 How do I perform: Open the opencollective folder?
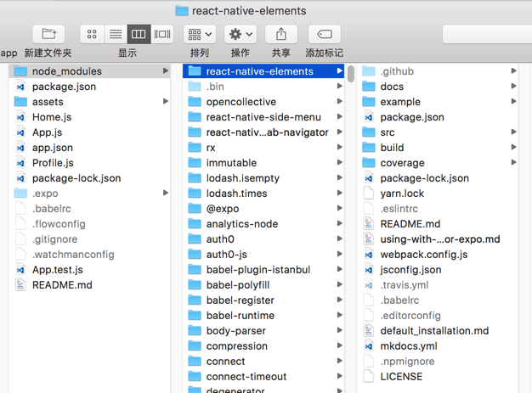click(263, 102)
